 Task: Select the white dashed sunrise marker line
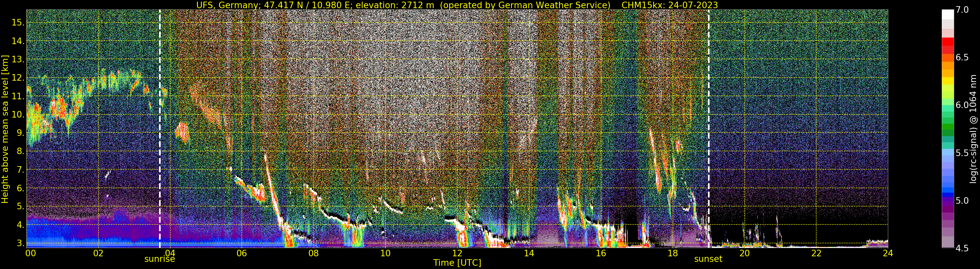click(160, 129)
